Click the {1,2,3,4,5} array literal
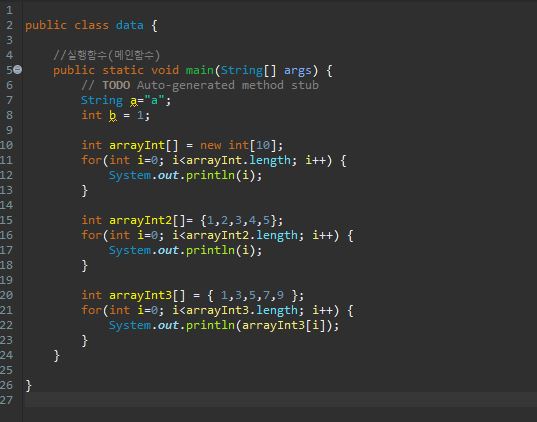The height and width of the screenshot is (422, 537). [238, 220]
